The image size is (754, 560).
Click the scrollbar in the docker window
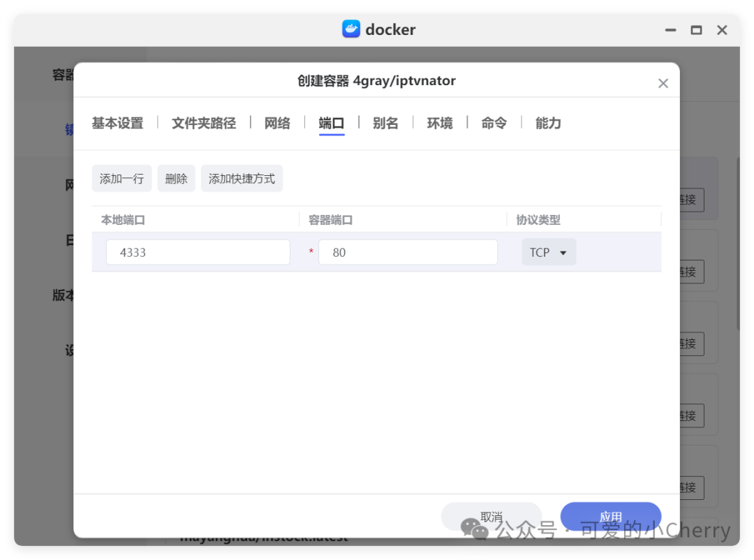click(x=738, y=243)
